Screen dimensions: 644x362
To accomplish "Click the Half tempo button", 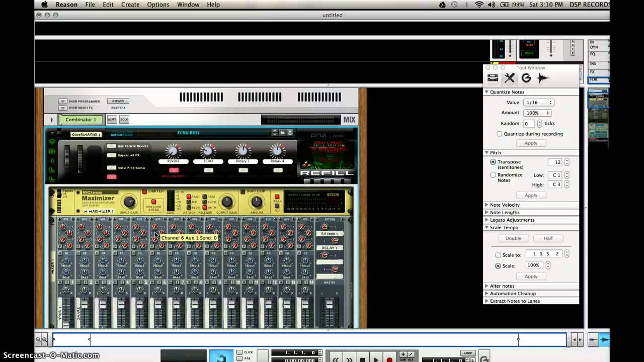I will coord(548,238).
